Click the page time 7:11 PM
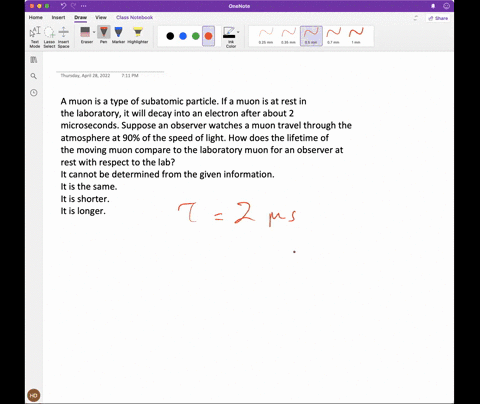Screen dimensions: 480x404 click(130, 76)
